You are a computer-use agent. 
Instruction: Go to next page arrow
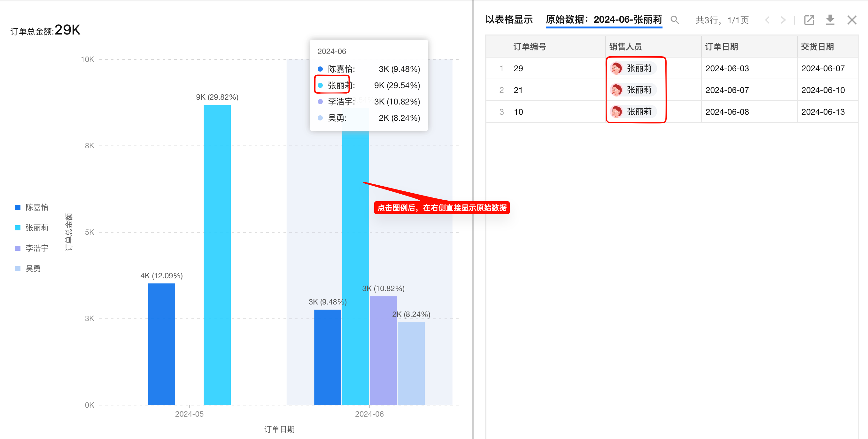coord(783,20)
